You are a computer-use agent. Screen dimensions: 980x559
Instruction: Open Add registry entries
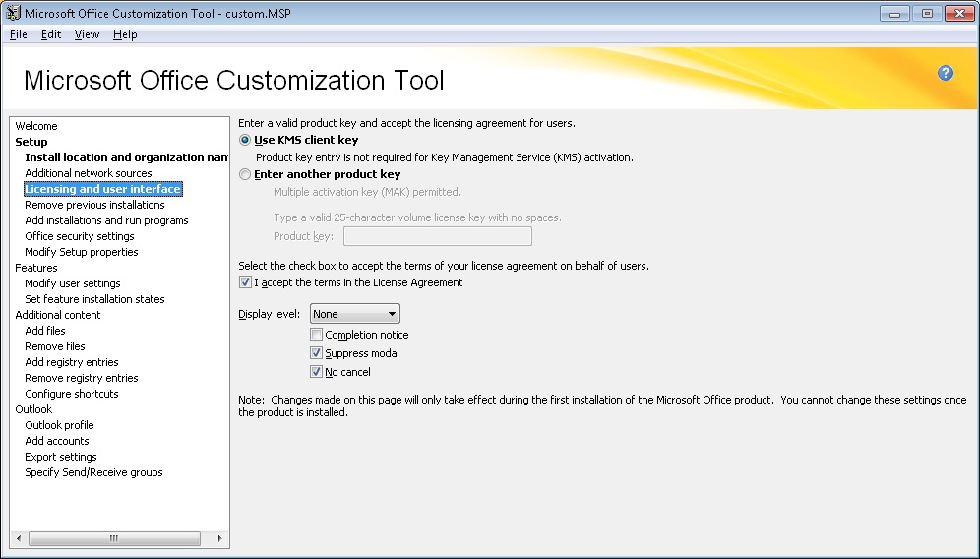(71, 363)
